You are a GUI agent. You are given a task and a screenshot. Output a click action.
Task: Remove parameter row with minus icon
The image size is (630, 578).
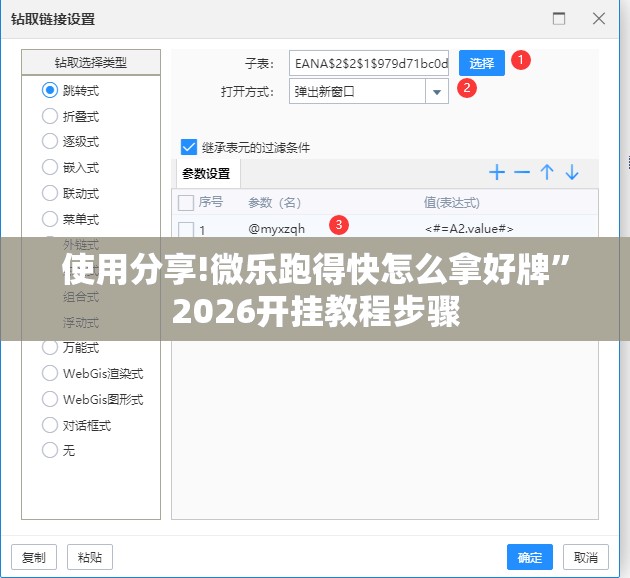(522, 173)
